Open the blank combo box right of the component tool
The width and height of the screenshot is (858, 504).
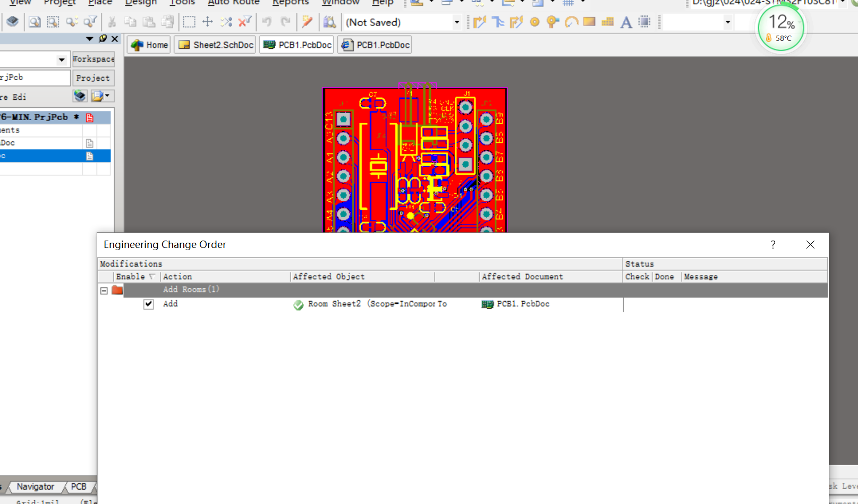[x=727, y=22]
